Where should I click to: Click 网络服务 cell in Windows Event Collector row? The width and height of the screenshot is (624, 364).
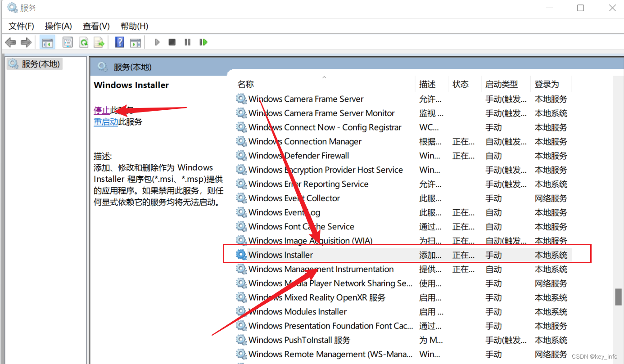(551, 198)
